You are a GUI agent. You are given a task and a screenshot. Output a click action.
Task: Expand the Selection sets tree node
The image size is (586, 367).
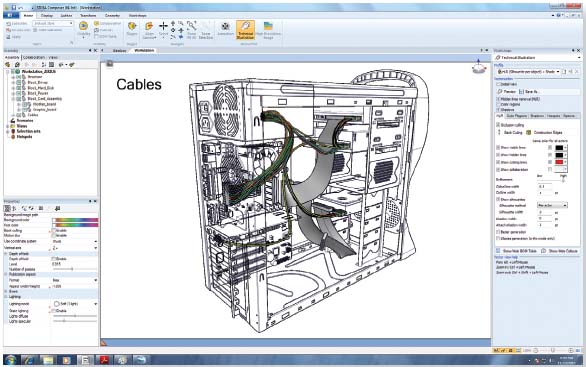pos(7,131)
